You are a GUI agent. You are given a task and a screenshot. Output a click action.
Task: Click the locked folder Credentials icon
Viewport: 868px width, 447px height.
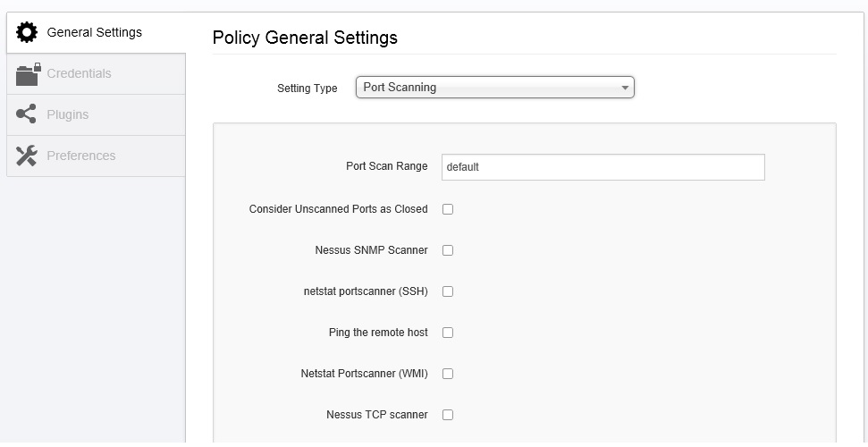(28, 74)
